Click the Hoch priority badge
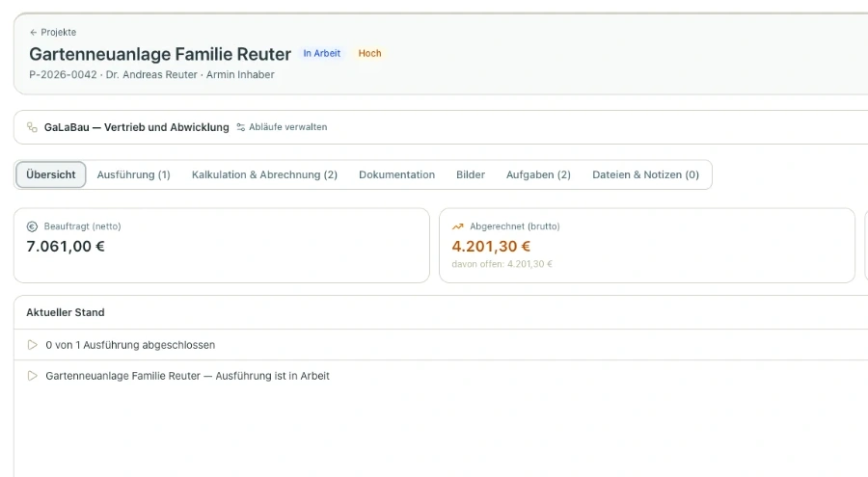868x477 pixels. (x=369, y=53)
